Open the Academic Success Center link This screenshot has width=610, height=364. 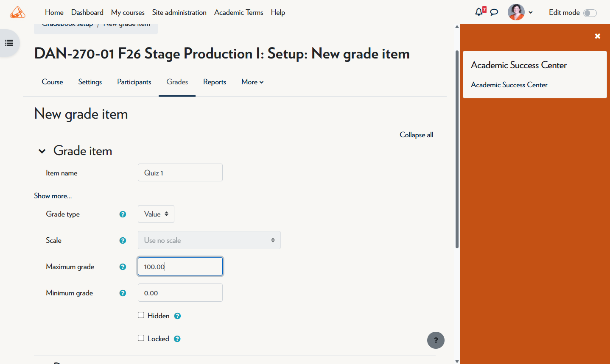coord(509,85)
